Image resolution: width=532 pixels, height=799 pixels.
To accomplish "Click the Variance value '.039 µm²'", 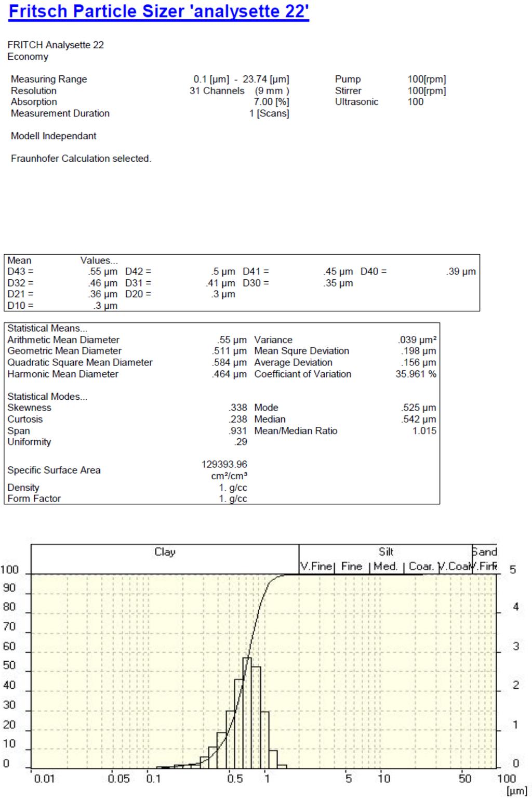I will [x=418, y=340].
